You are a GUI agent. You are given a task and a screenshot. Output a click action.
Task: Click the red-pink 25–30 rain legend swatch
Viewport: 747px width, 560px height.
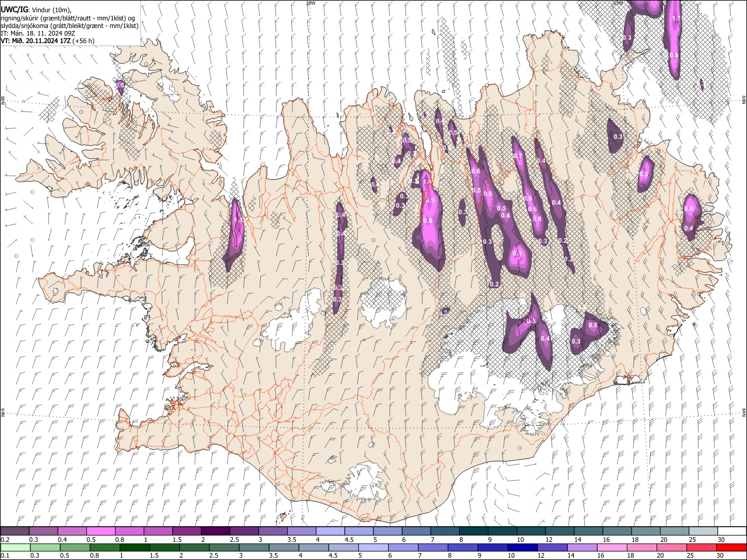[x=702, y=547]
